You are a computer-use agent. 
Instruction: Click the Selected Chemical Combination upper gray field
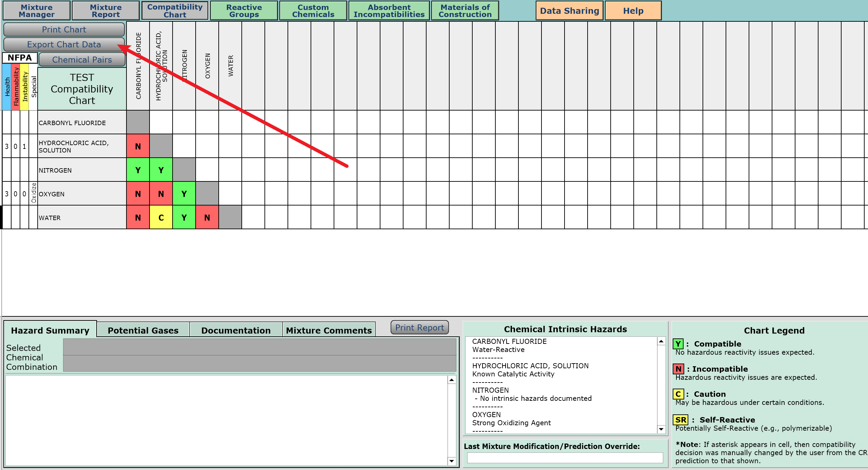259,347
